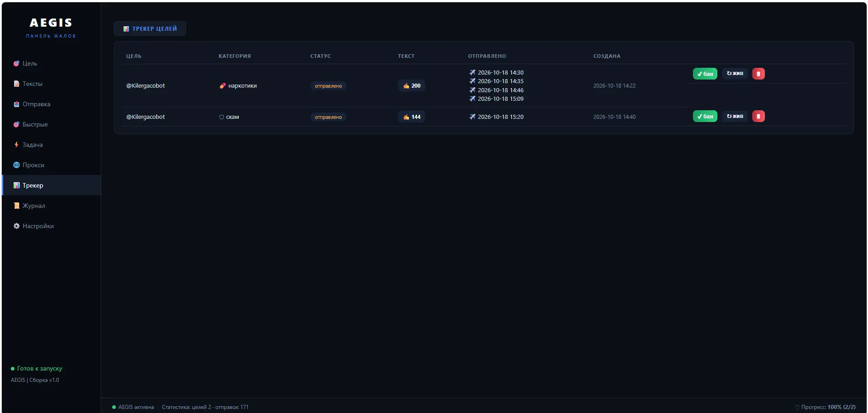The height and width of the screenshot is (413, 868).
Task: Click the СОЗДАНА column header
Action: click(607, 56)
